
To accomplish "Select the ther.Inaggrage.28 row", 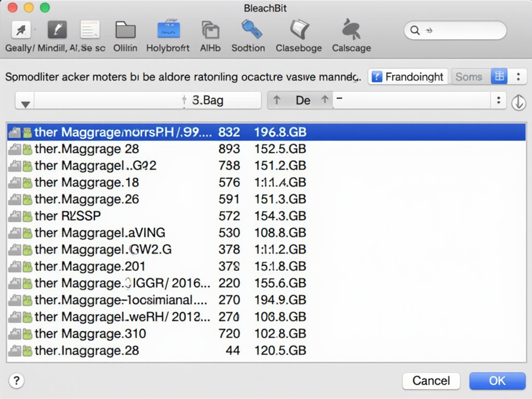I will [x=267, y=351].
